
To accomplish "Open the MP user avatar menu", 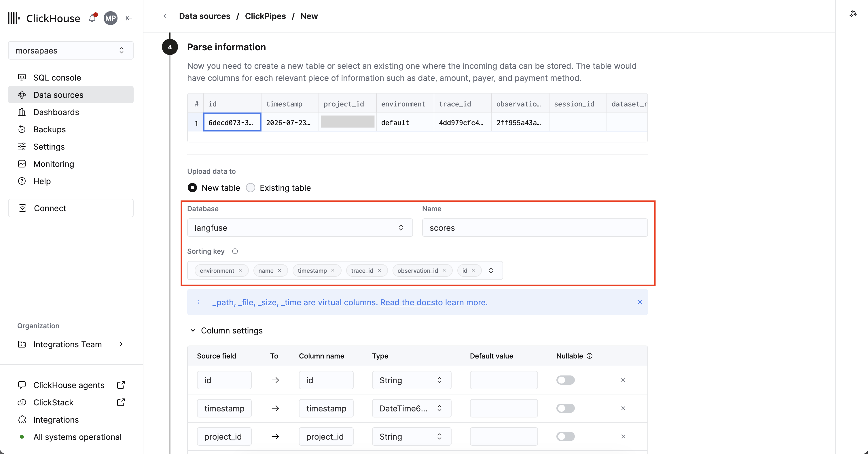I will (x=111, y=18).
